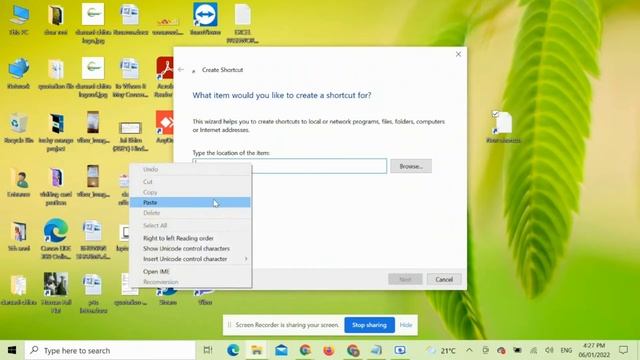This screenshot has height=360, width=640.
Task: Open Chrome icon beside Mail on taskbar
Action: pos(305,350)
